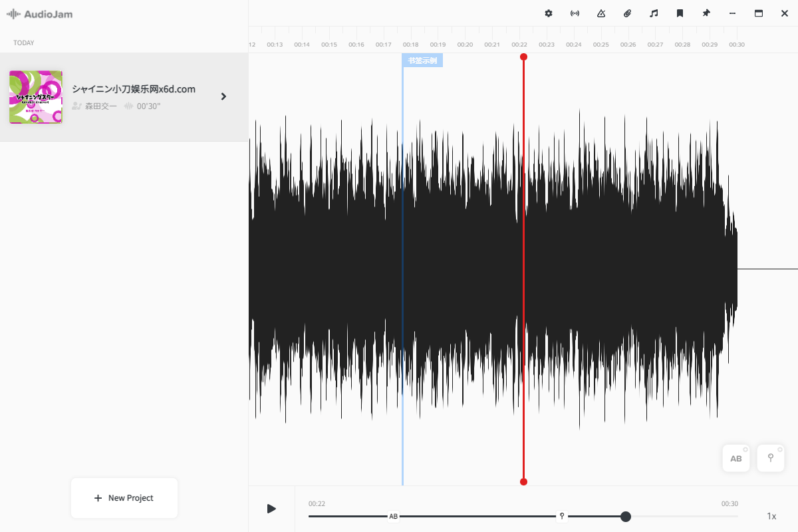Select the bookmark icon in the toolbar
This screenshot has width=798, height=532.
(x=680, y=13)
